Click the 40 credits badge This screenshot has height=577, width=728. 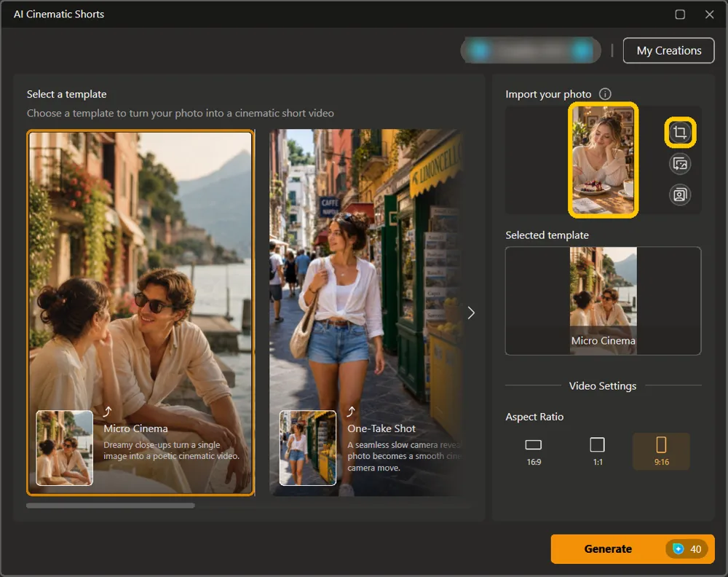(688, 549)
